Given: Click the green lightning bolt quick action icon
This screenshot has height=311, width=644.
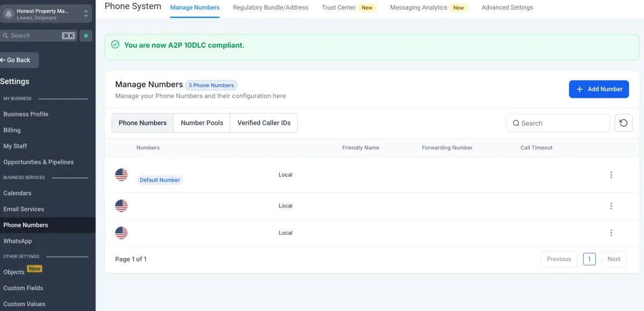Looking at the screenshot, I should 86,35.
